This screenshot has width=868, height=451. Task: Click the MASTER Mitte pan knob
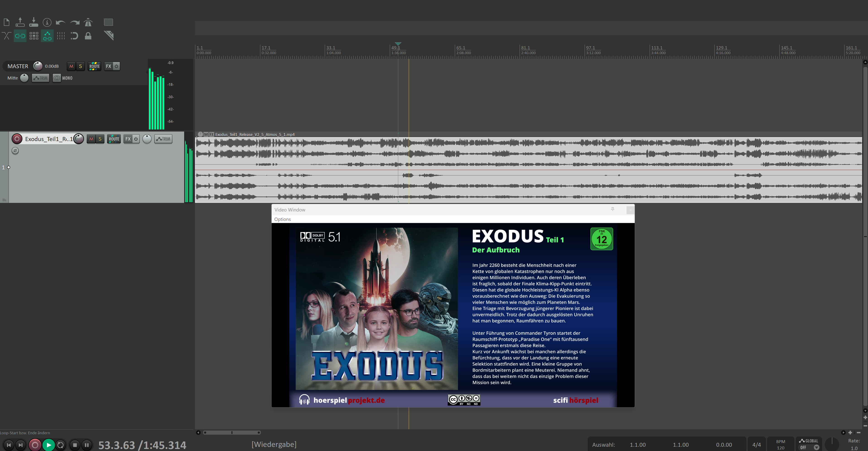(x=24, y=78)
